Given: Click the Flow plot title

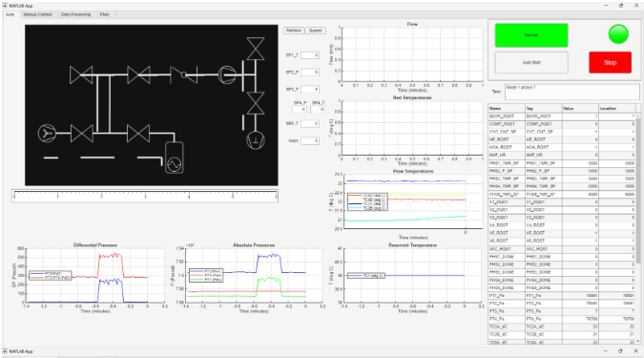Looking at the screenshot, I should pyautogui.click(x=412, y=24).
